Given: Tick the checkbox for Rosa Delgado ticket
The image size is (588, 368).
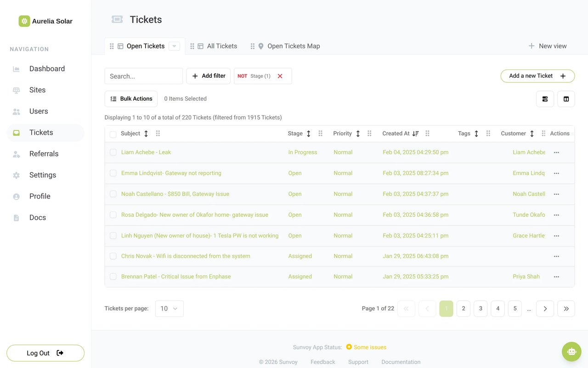Looking at the screenshot, I should coord(113,215).
